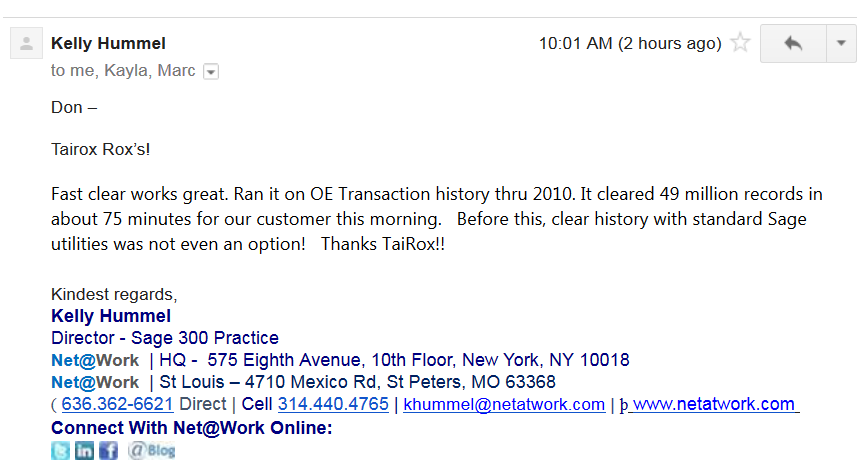Click cell number 314.440.4765 link

pos(333,404)
